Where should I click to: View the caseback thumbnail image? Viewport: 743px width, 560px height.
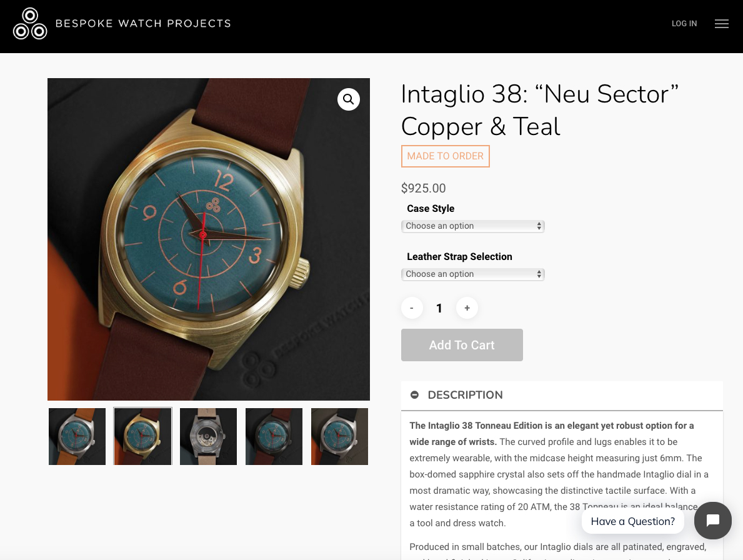[208, 436]
